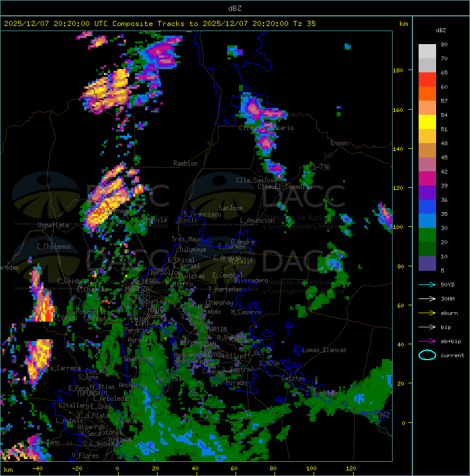Click the 'TUPUNGATO' map label
The width and height of the screenshot is (470, 476).
(92, 393)
